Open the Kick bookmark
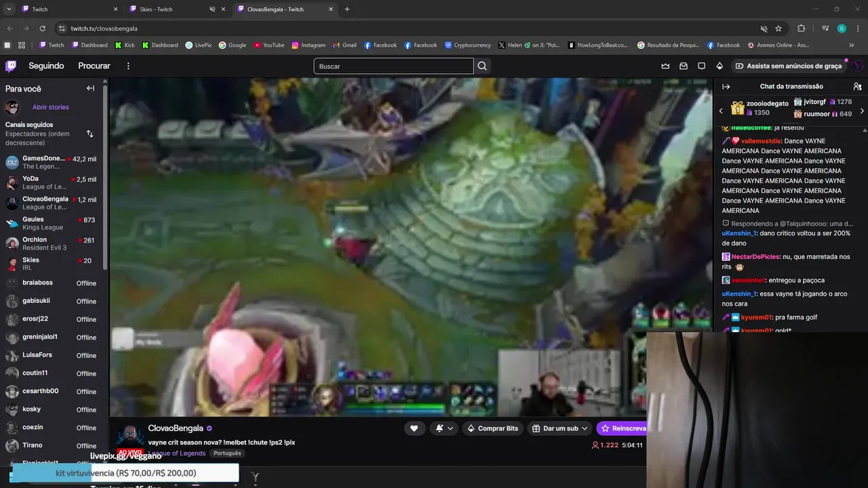 (124, 45)
